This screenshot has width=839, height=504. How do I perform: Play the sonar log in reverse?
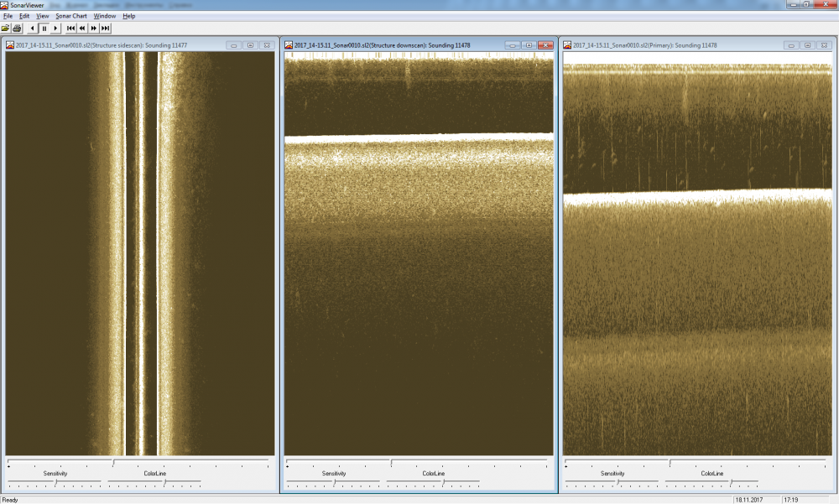point(33,28)
